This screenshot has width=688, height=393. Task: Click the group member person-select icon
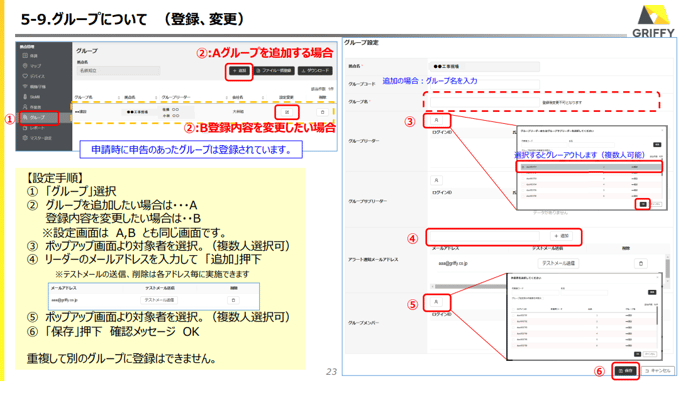(436, 302)
